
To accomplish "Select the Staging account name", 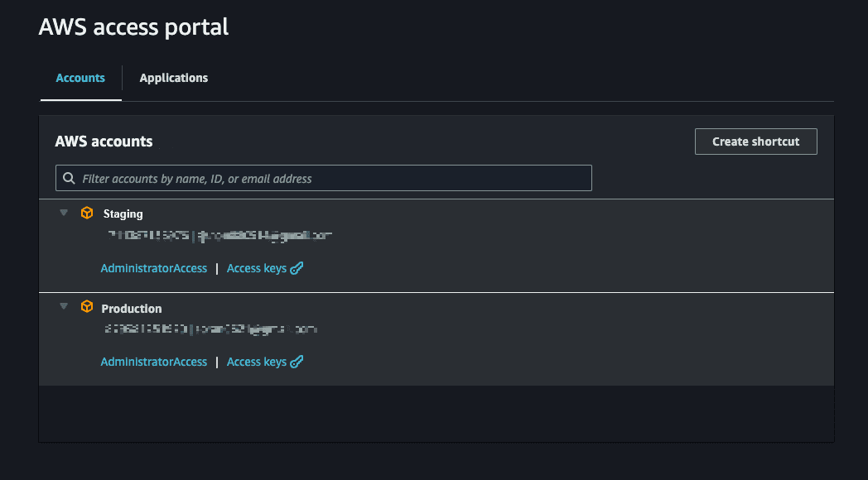I will click(123, 214).
